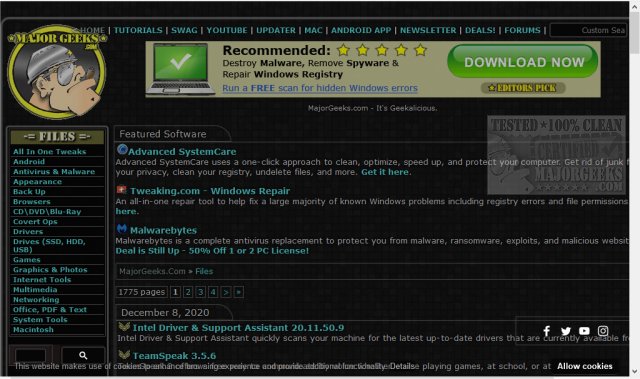Click the MajorGeeks logo image
The height and width of the screenshot is (379, 640).
(x=57, y=72)
